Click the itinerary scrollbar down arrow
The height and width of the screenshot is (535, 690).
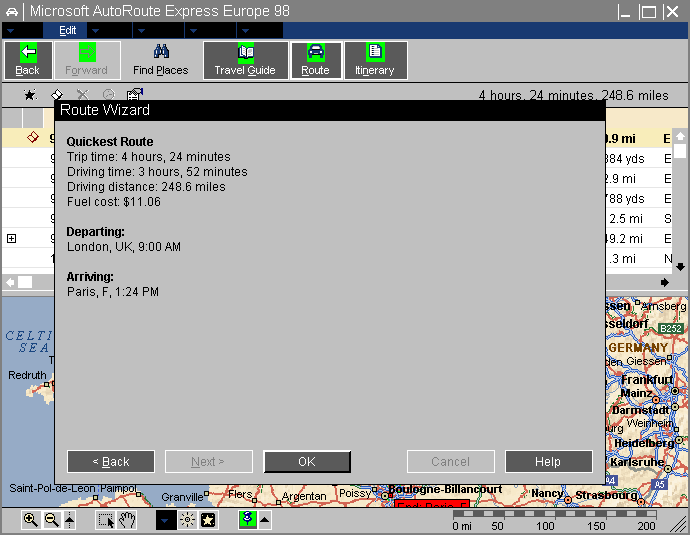tap(680, 267)
